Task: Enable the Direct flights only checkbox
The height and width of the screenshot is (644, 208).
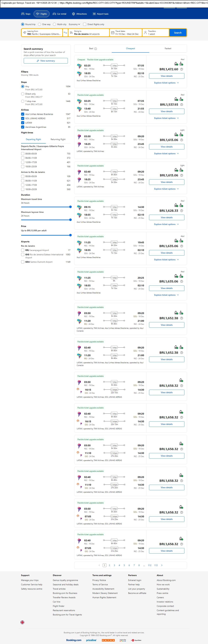Action: 85,24
